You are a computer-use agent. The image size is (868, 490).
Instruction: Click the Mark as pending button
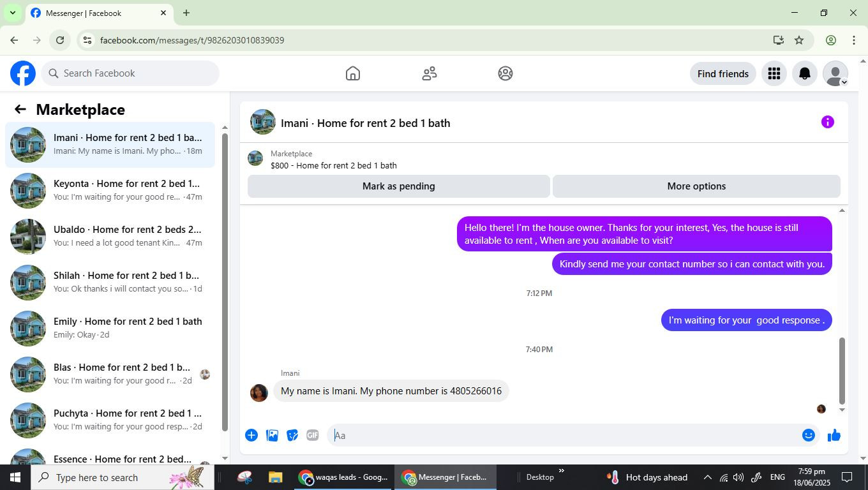399,186
